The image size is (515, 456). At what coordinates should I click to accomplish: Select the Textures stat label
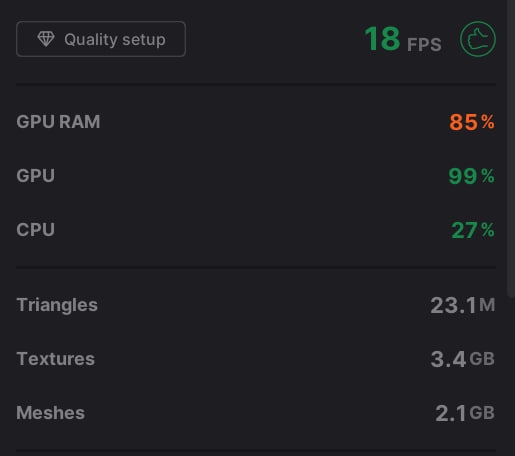56,359
